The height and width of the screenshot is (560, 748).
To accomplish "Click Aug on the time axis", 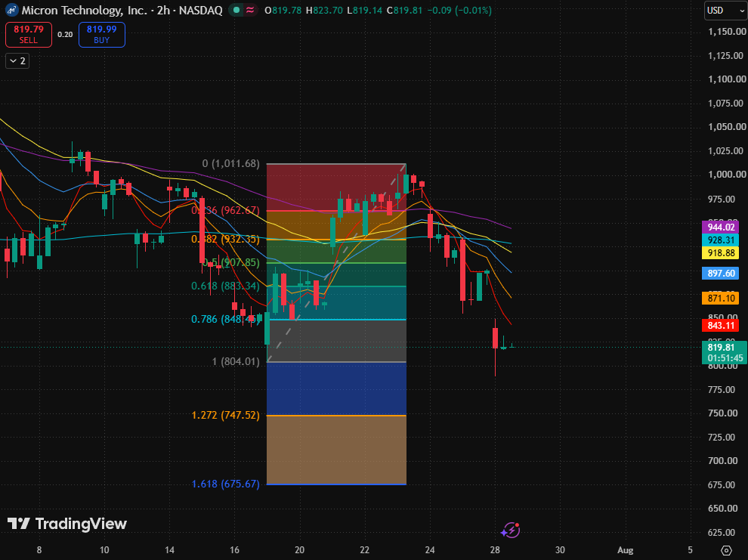I will [x=625, y=550].
